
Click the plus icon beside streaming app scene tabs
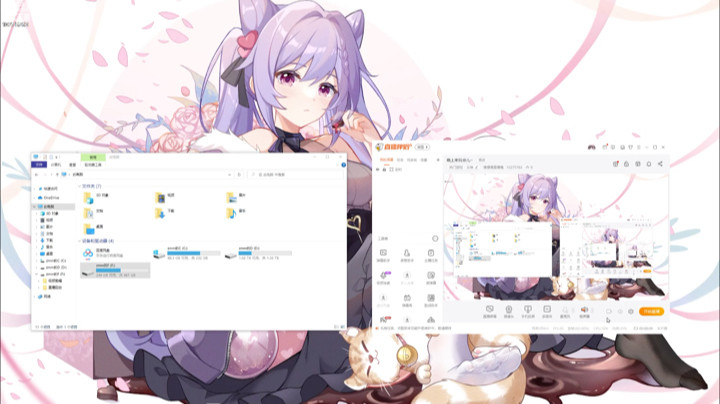tap(438, 160)
